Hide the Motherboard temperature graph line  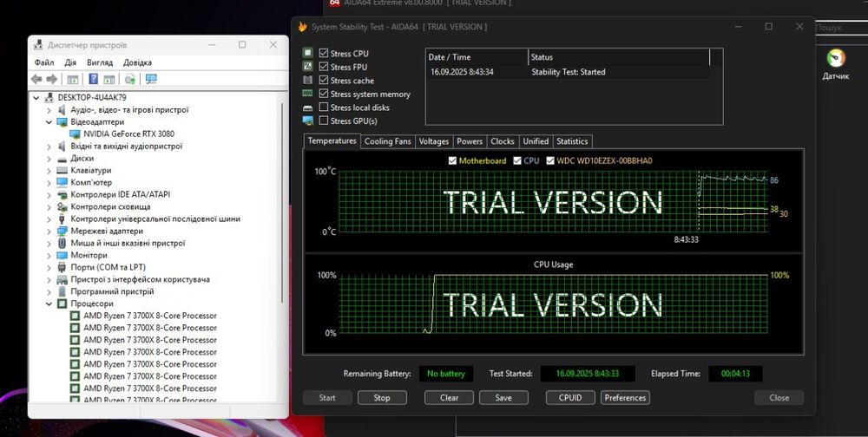[452, 161]
